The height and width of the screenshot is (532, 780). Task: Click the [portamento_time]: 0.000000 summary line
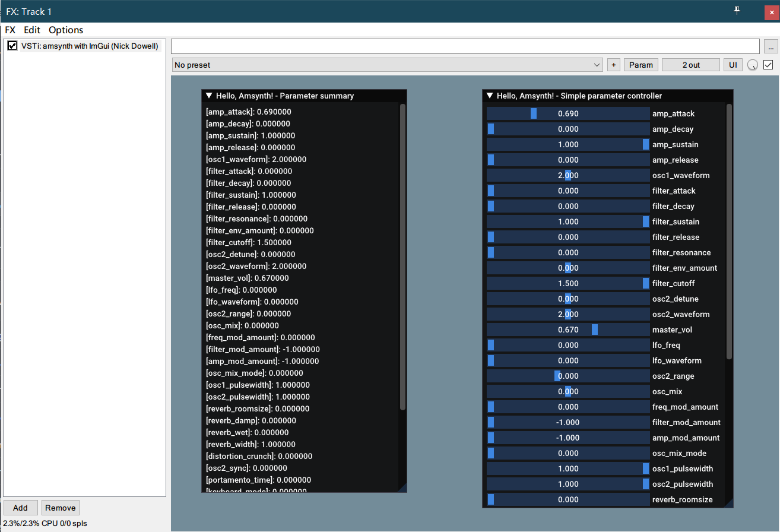pos(258,480)
